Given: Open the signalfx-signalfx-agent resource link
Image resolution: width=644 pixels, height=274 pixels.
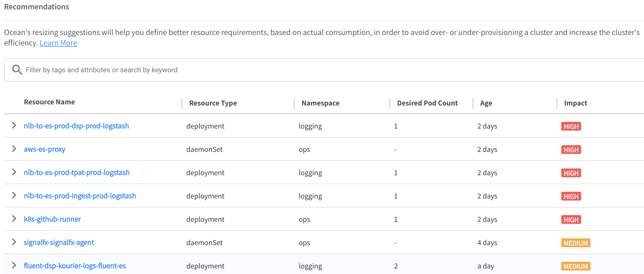Looking at the screenshot, I should (59, 243).
